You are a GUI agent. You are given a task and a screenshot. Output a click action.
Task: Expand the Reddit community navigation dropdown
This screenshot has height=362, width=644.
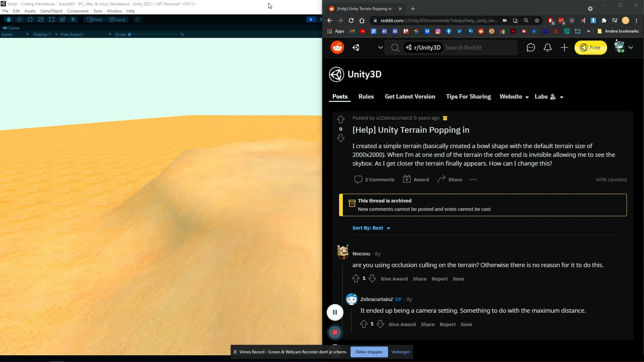(x=380, y=48)
